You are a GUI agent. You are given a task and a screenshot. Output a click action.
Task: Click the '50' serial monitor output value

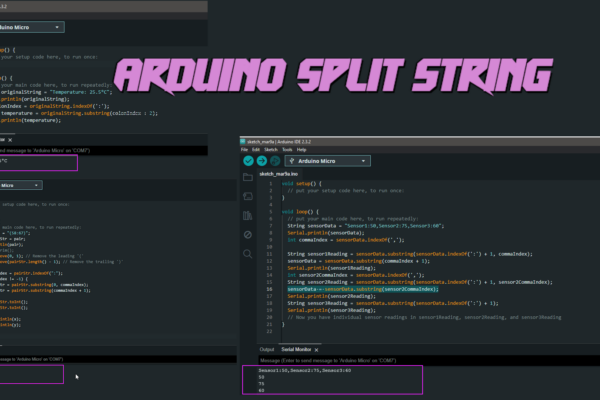261,377
